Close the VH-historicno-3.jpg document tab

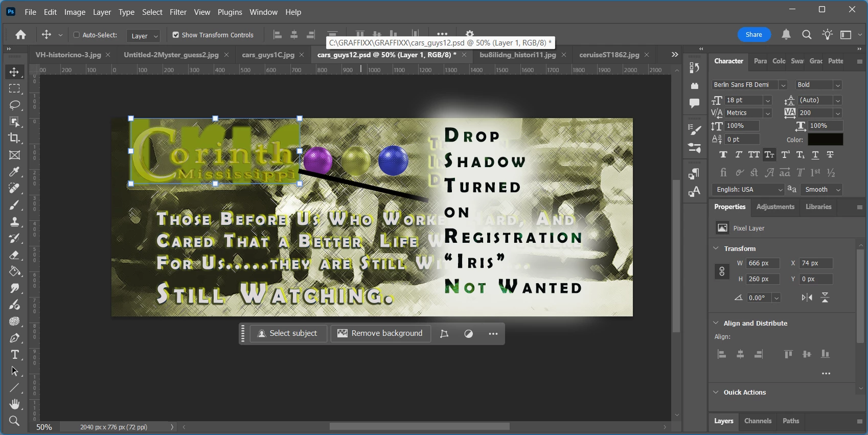click(108, 55)
